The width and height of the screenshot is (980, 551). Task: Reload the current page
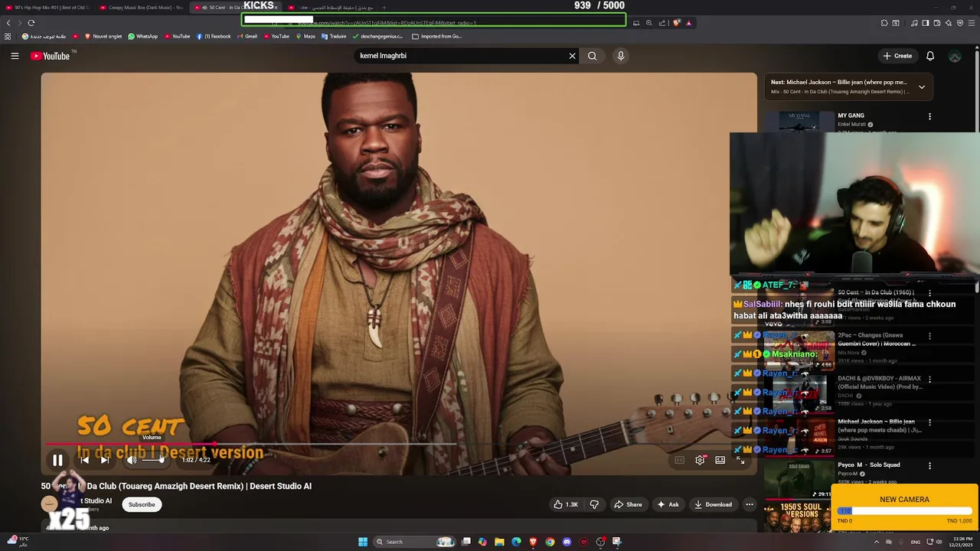tap(31, 23)
